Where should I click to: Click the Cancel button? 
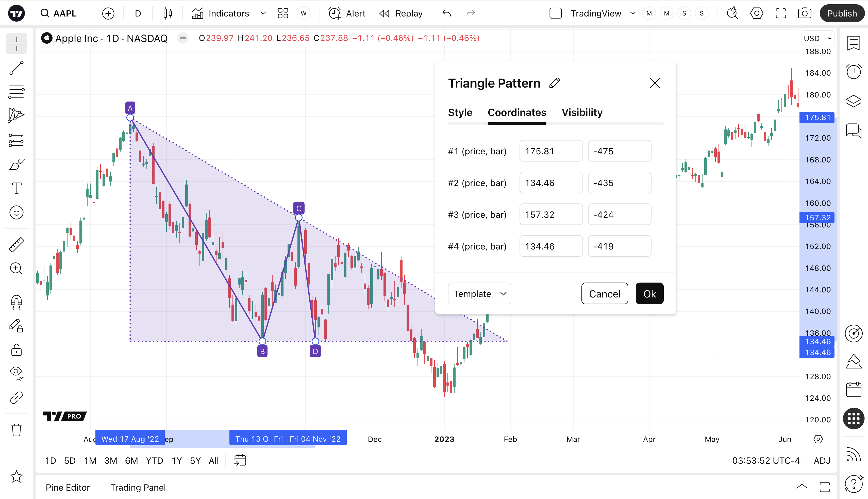605,294
